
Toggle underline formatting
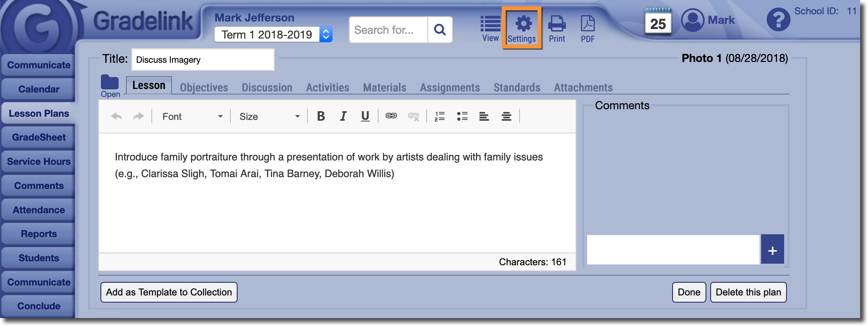click(x=365, y=116)
